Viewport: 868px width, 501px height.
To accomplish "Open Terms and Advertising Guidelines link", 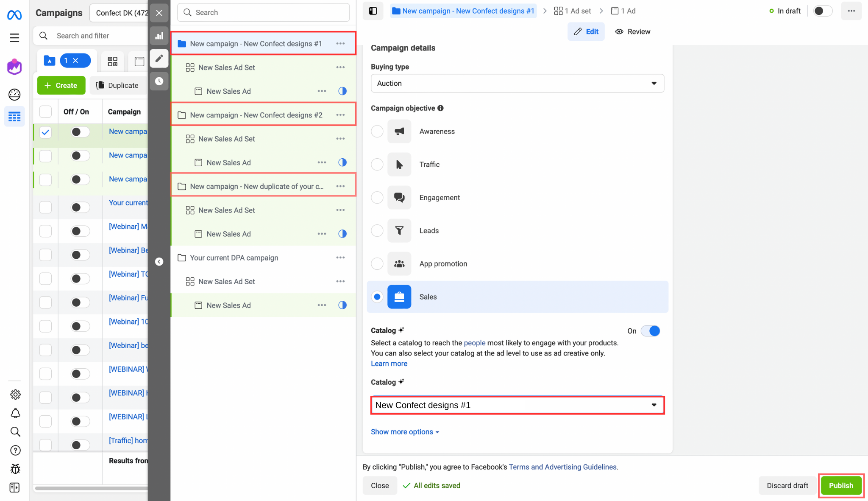I will (562, 467).
